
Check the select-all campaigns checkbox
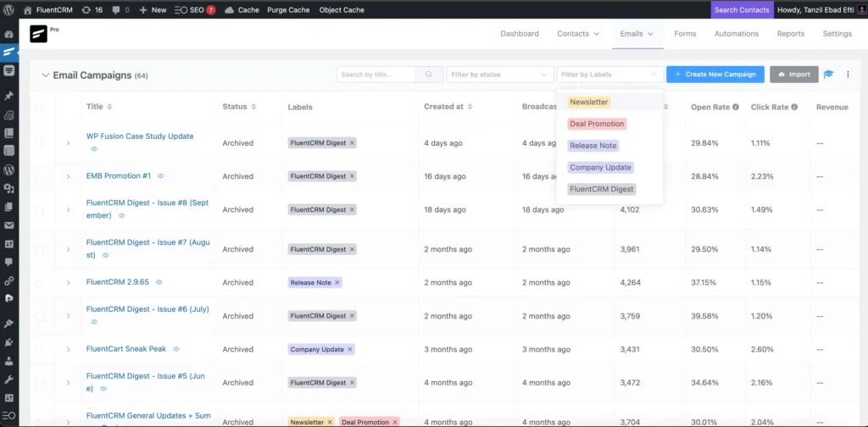click(40, 108)
